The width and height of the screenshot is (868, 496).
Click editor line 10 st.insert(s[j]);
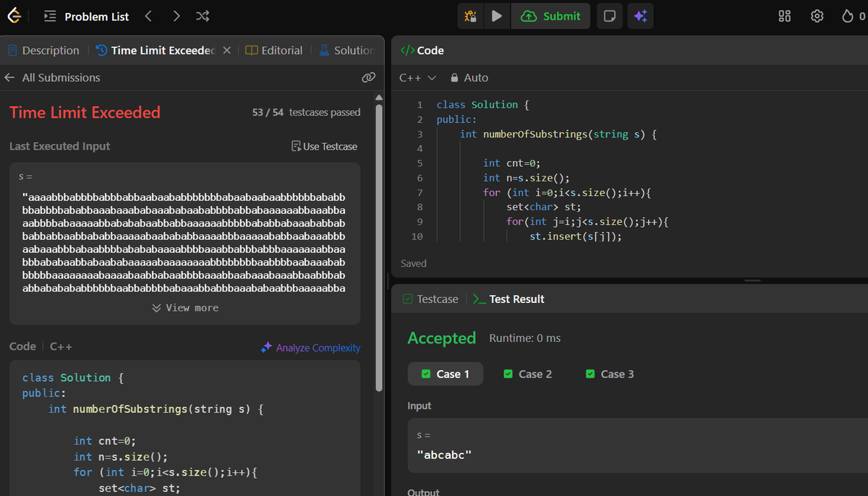coord(576,236)
